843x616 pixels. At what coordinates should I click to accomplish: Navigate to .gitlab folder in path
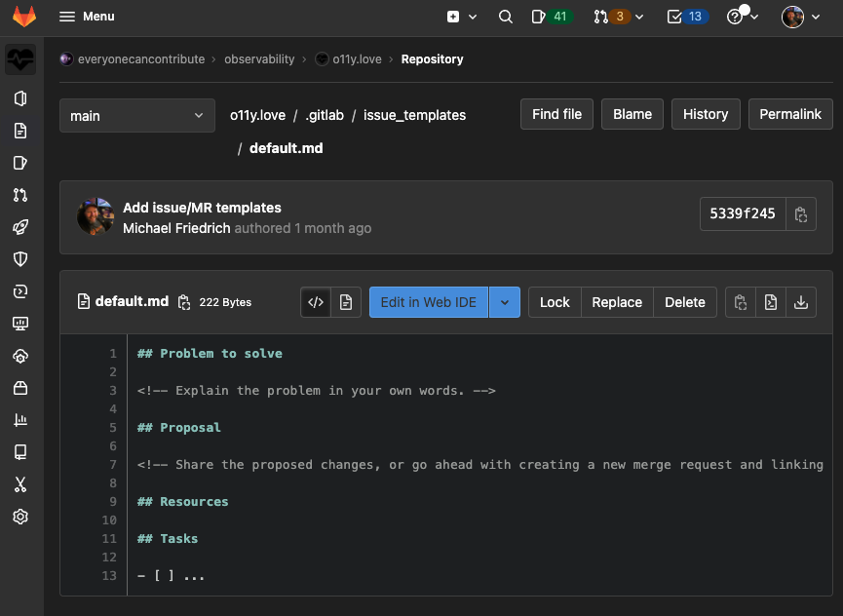[x=325, y=115]
